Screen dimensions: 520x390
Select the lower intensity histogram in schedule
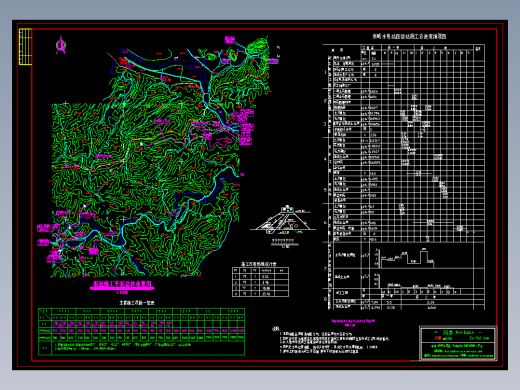pos(413,281)
